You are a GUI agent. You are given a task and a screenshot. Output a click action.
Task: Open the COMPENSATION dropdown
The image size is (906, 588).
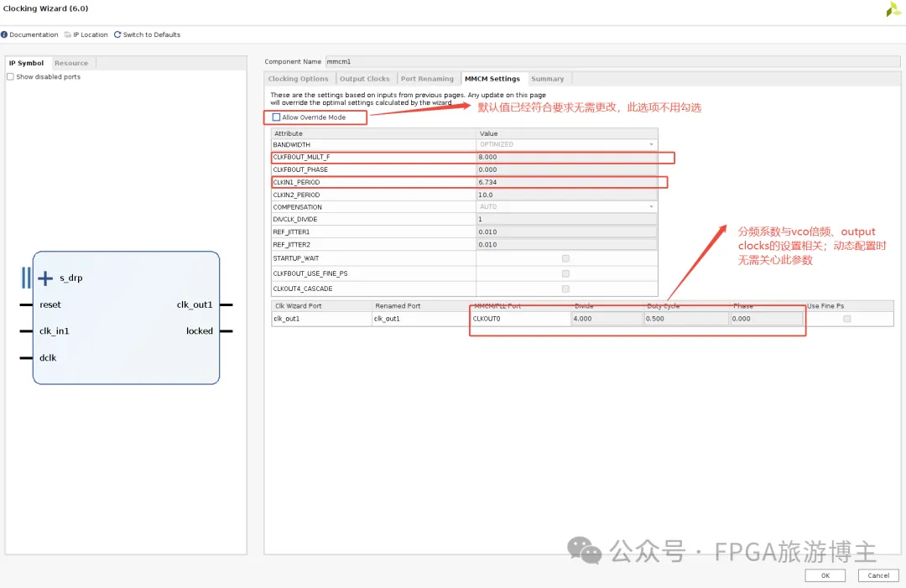click(x=567, y=207)
